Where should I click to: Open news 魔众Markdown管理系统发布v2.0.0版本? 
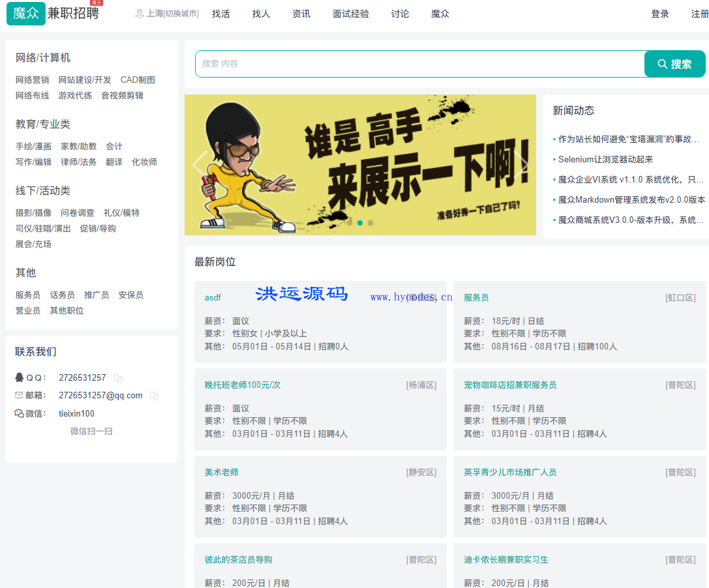point(631,200)
